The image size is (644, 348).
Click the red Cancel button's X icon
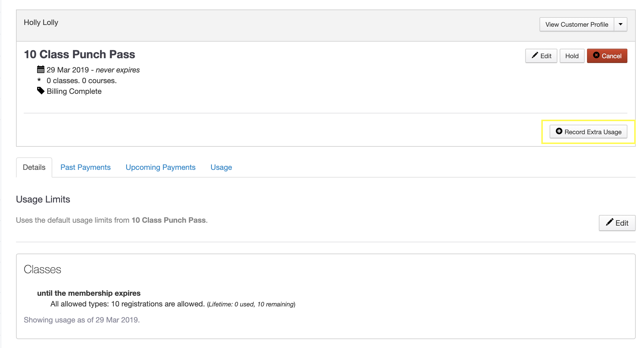596,55
